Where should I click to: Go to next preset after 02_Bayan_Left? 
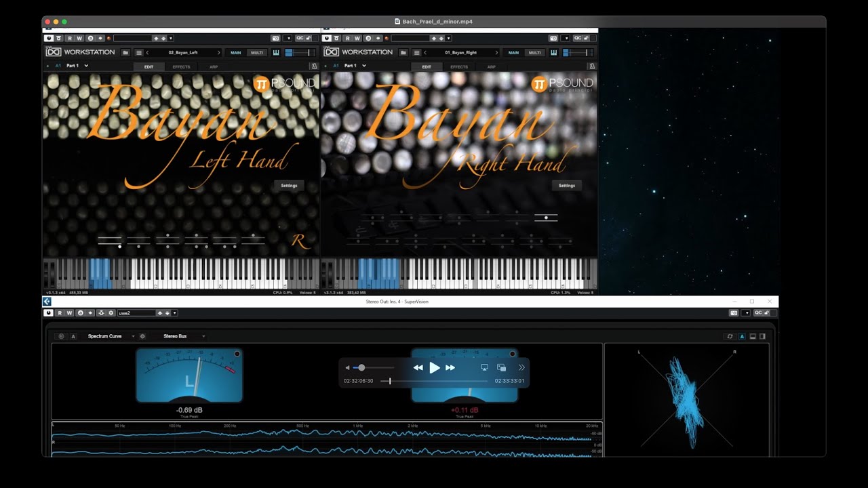(x=219, y=52)
